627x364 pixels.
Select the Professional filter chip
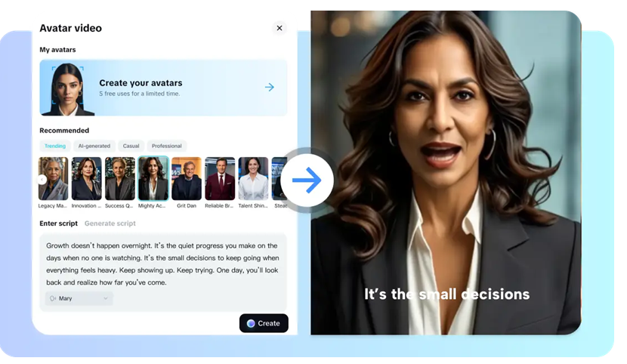pyautogui.click(x=166, y=146)
